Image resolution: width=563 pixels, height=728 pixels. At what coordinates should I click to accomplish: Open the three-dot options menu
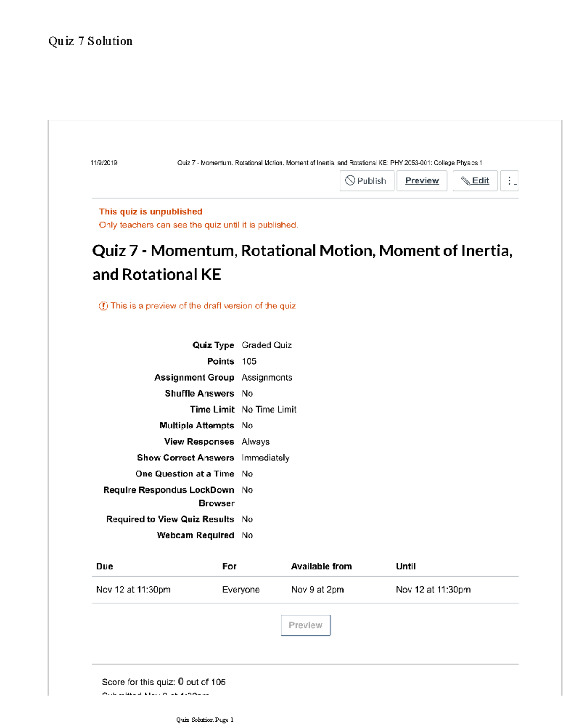510,180
